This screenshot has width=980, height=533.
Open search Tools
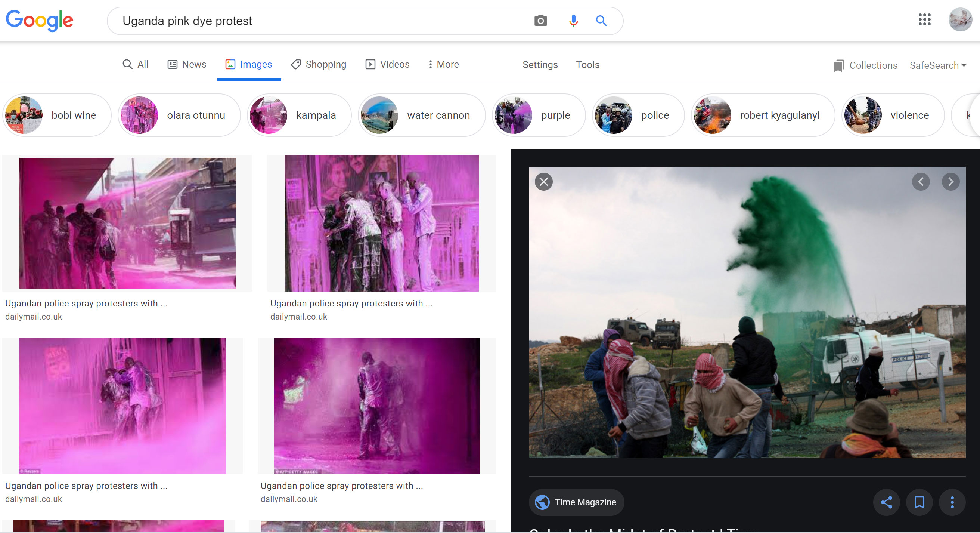587,65
